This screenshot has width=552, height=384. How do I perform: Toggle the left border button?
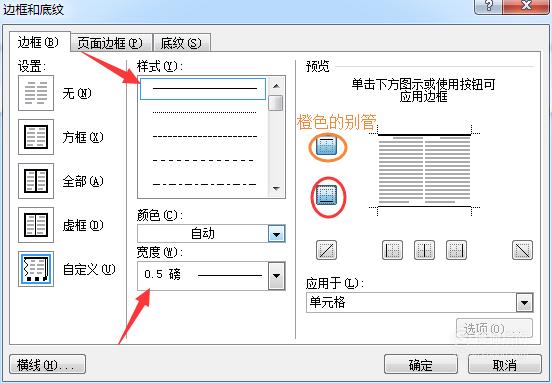click(x=392, y=250)
